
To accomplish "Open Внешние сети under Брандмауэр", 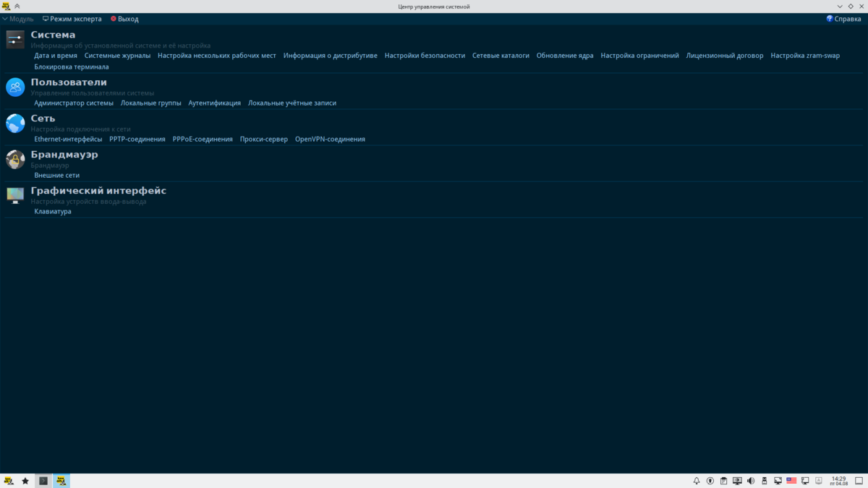I will pyautogui.click(x=57, y=175).
